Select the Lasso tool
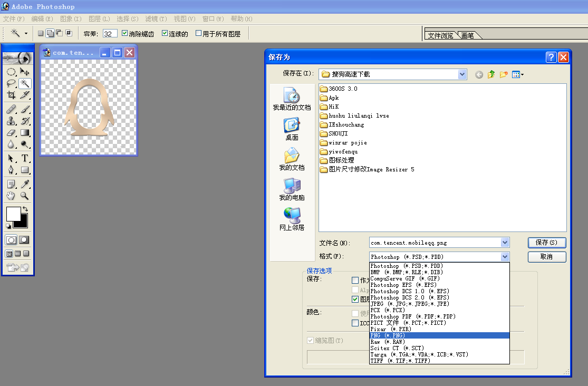588x386 pixels. [x=11, y=83]
